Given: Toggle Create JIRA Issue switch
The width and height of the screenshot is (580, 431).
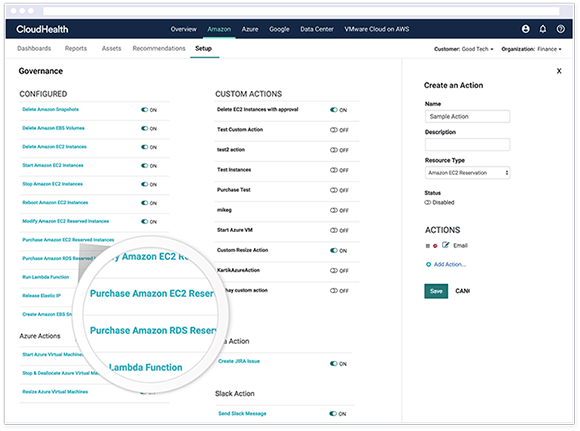Looking at the screenshot, I should pyautogui.click(x=333, y=364).
